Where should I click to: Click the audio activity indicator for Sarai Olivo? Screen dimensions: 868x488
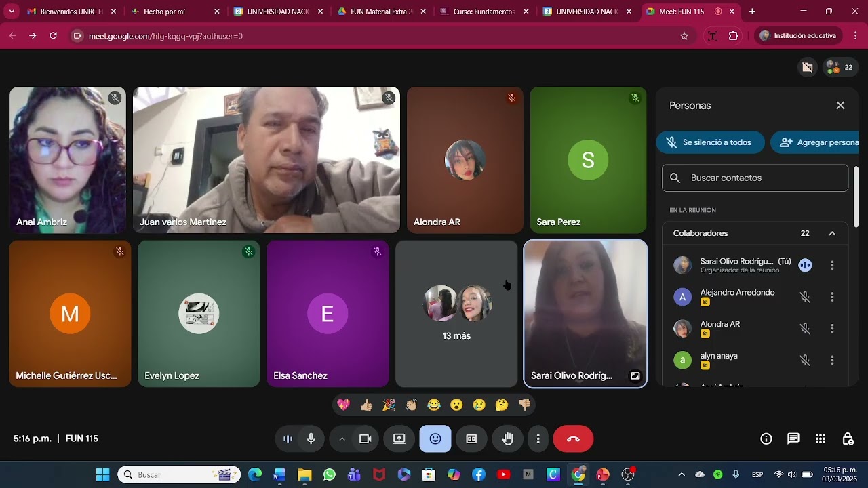[805, 265]
